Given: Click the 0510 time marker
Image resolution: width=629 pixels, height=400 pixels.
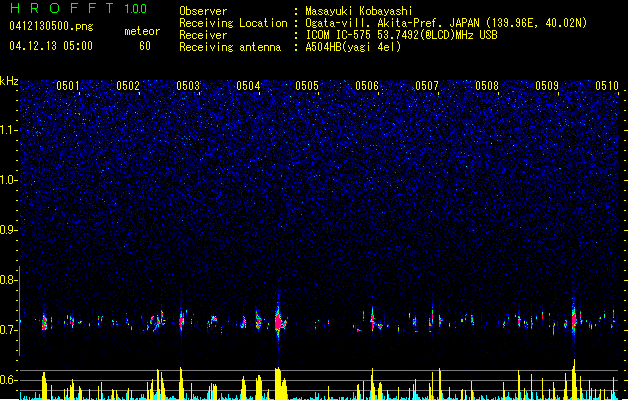Looking at the screenshot, I should 607,86.
